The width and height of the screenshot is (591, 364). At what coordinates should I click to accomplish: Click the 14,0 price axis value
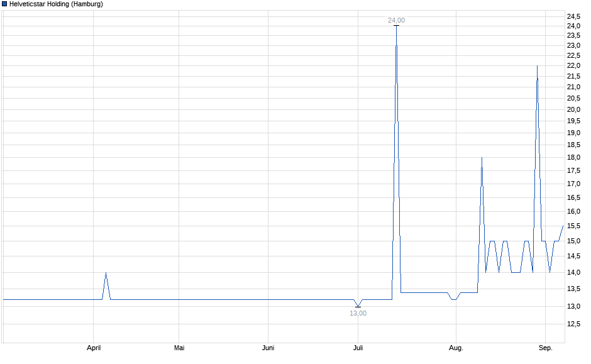573,272
